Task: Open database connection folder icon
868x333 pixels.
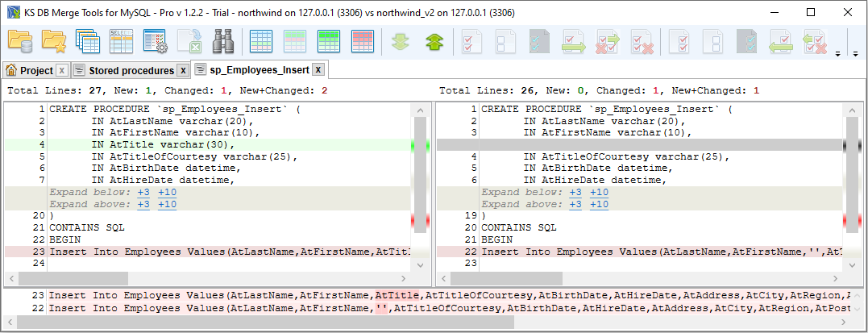Action: (20, 42)
